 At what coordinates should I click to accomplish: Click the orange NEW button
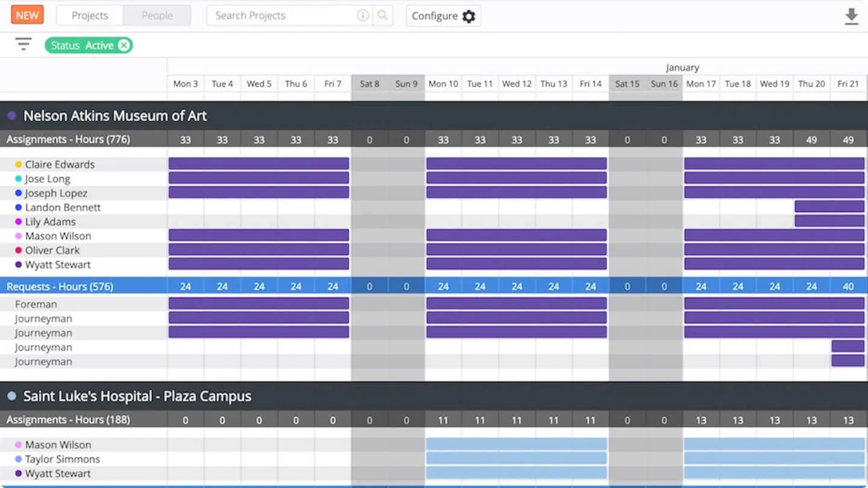tap(27, 15)
